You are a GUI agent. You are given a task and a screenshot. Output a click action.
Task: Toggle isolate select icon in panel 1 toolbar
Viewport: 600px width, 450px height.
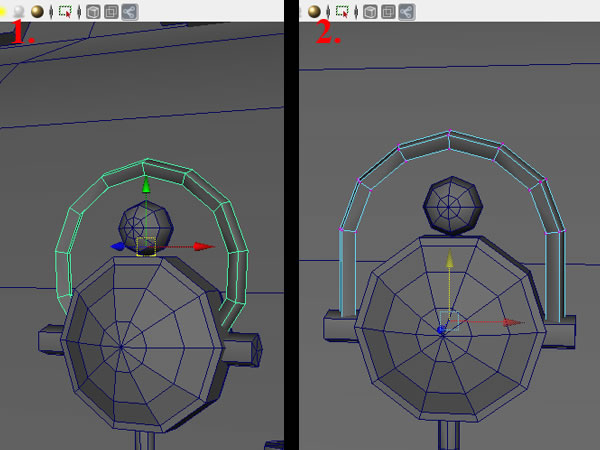65,12
